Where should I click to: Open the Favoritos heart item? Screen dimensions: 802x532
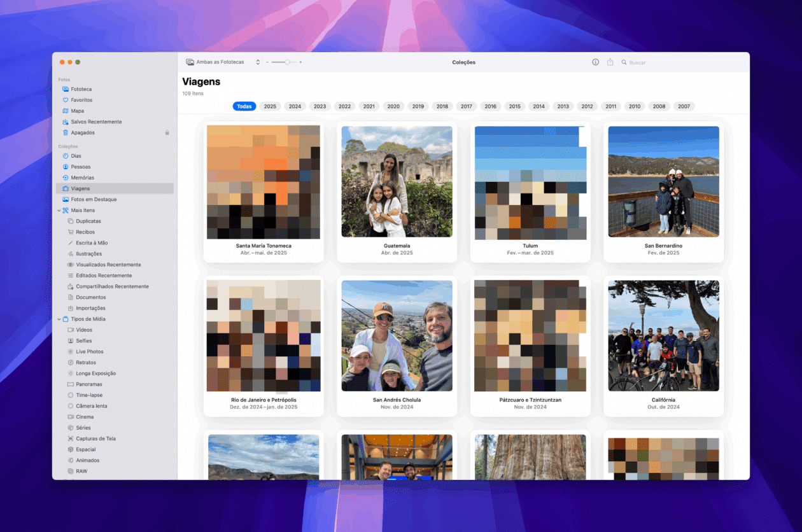115,100
